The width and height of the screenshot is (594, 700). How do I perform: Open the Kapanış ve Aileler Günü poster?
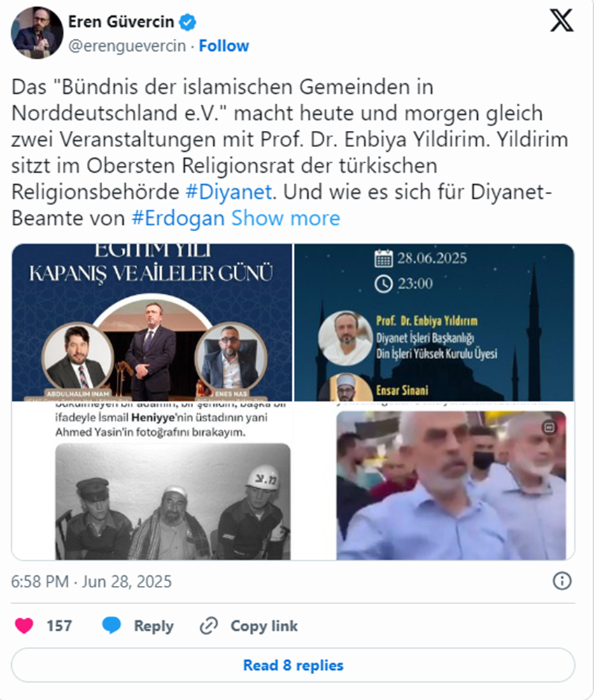[x=152, y=322]
